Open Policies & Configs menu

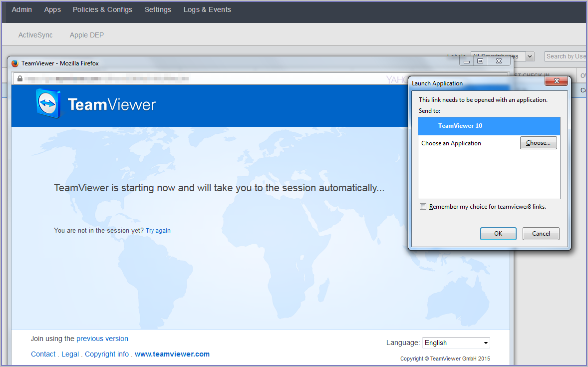[x=102, y=10]
